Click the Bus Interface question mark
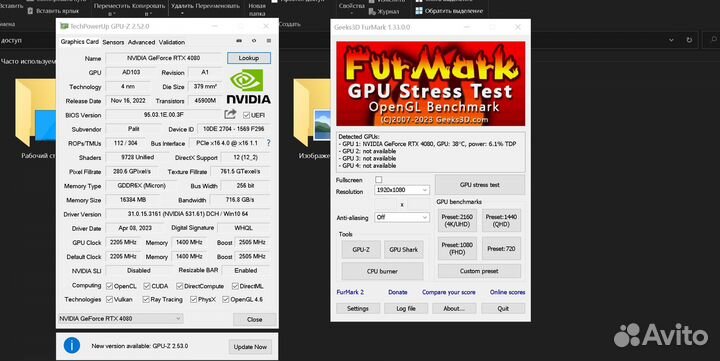 269,143
